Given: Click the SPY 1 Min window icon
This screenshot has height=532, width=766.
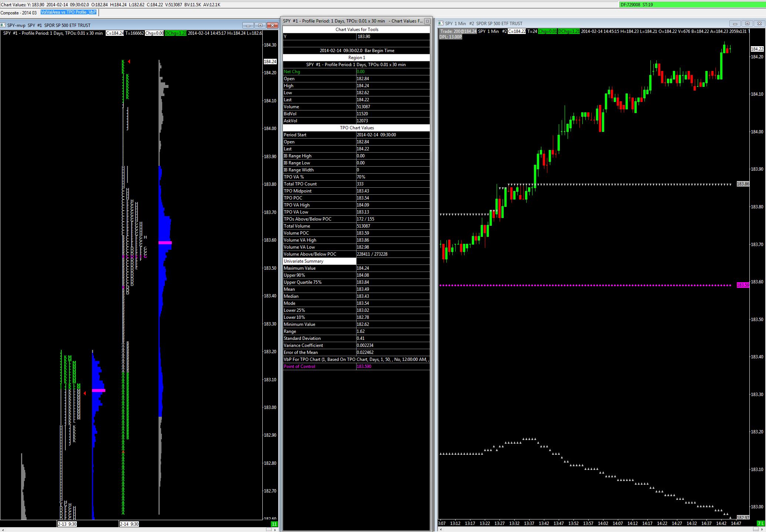Looking at the screenshot, I should click(440, 23).
